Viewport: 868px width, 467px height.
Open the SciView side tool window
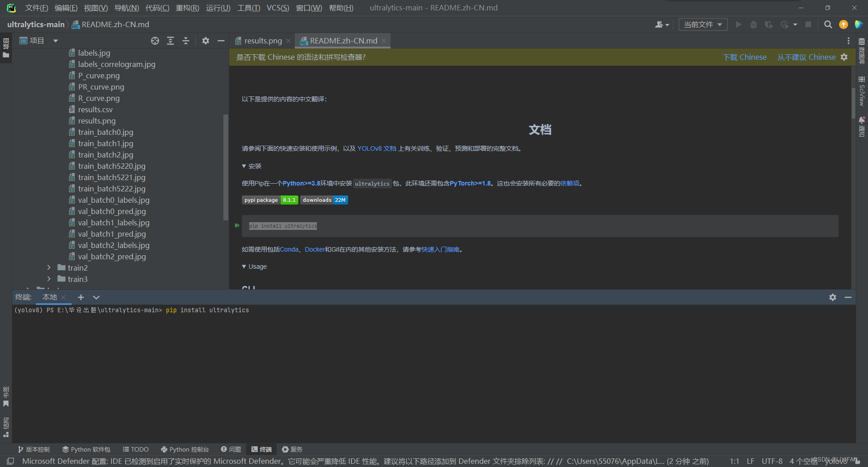pos(862,91)
